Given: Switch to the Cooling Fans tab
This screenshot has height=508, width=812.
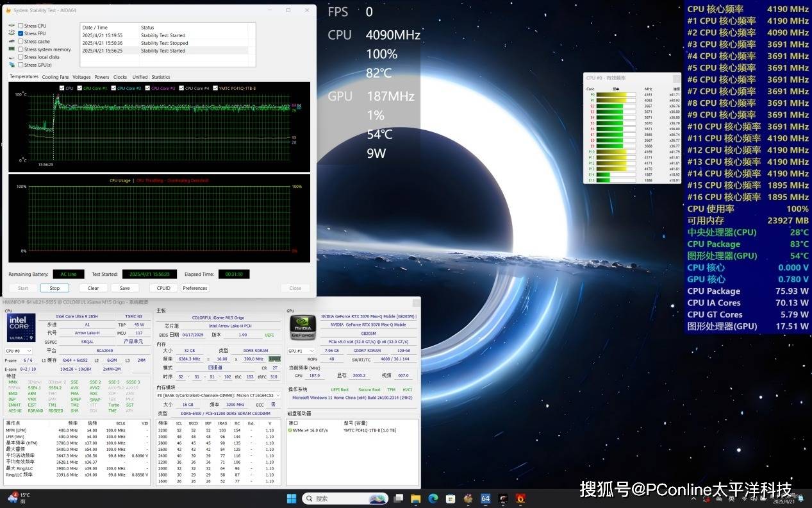Looking at the screenshot, I should click(x=55, y=77).
